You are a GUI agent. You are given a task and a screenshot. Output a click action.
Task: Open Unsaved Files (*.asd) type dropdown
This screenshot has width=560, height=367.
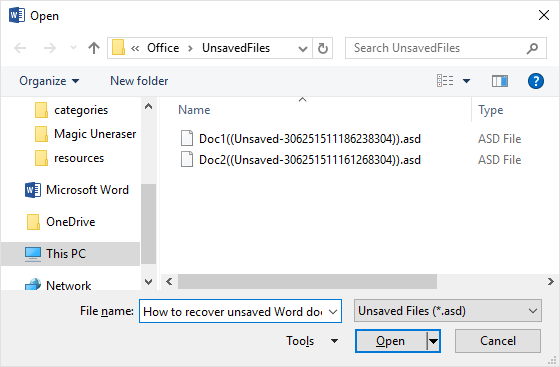[448, 311]
